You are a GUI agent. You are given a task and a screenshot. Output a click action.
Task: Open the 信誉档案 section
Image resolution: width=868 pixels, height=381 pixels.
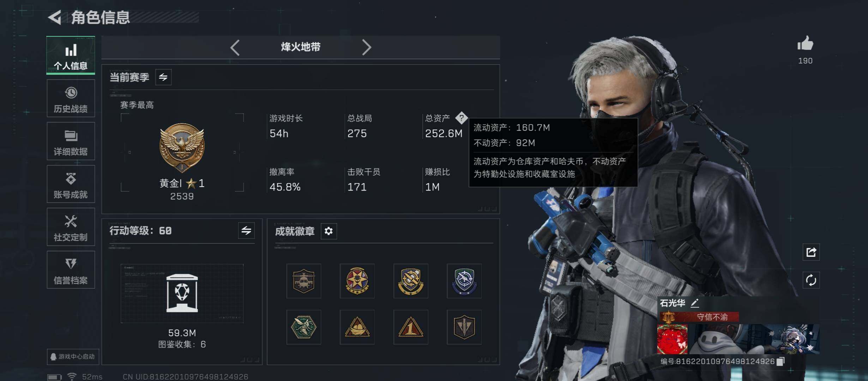[x=71, y=270]
